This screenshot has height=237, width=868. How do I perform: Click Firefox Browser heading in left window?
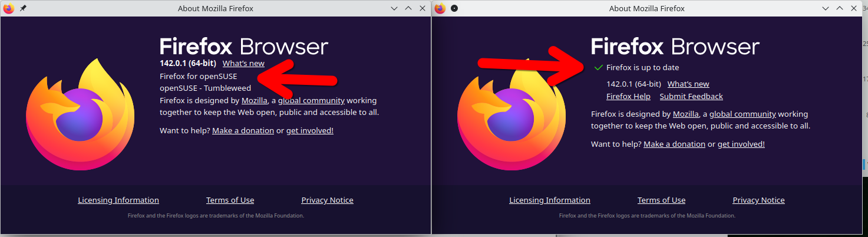(x=244, y=47)
